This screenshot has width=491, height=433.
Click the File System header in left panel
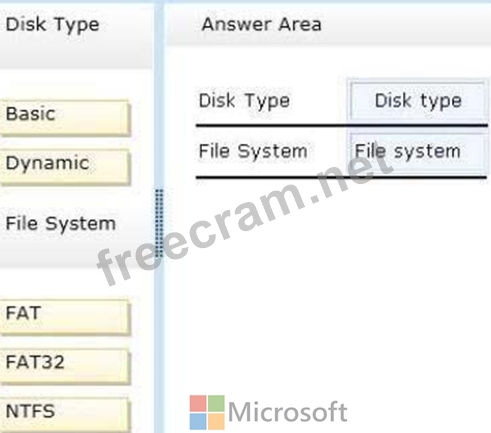coord(61,223)
